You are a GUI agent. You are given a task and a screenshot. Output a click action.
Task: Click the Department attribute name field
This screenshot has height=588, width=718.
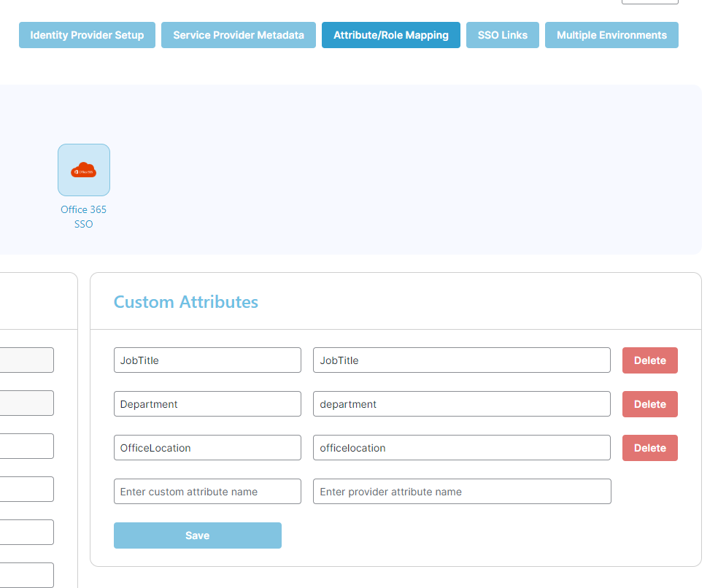207,403
